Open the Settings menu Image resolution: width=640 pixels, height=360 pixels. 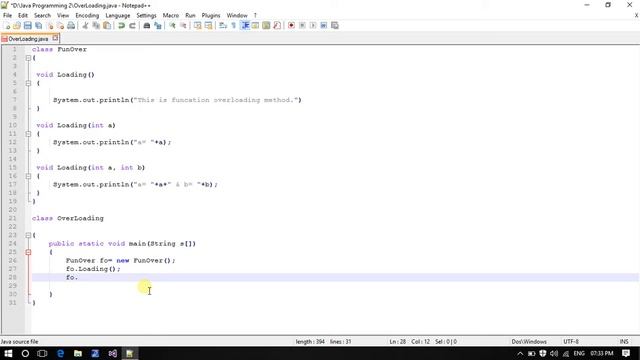(146, 15)
